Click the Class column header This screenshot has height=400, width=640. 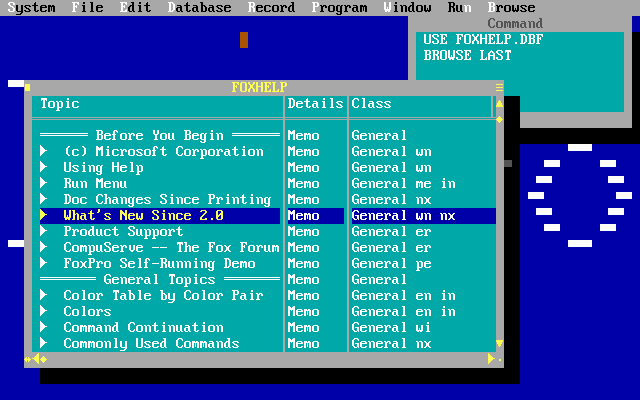coord(371,104)
